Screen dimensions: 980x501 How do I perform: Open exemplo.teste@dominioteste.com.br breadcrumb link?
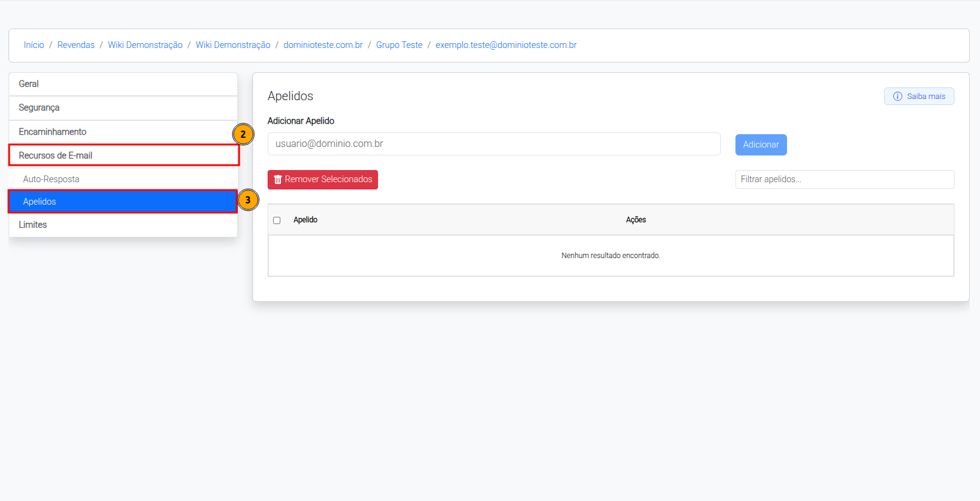tap(506, 45)
